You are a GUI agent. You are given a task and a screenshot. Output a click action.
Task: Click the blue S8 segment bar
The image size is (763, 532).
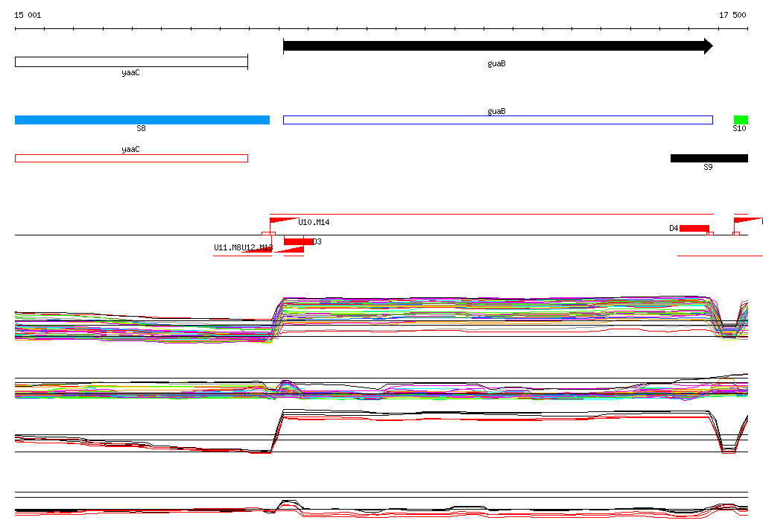pos(142,120)
